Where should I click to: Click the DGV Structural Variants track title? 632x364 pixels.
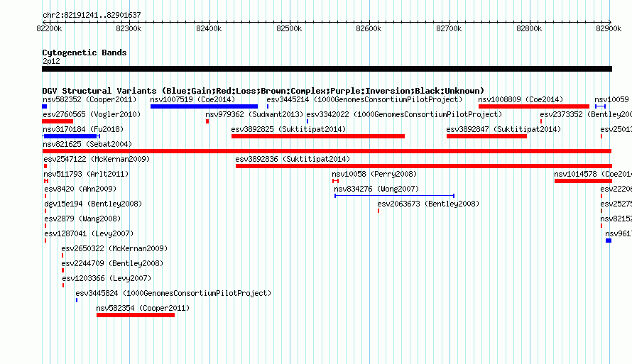263,91
